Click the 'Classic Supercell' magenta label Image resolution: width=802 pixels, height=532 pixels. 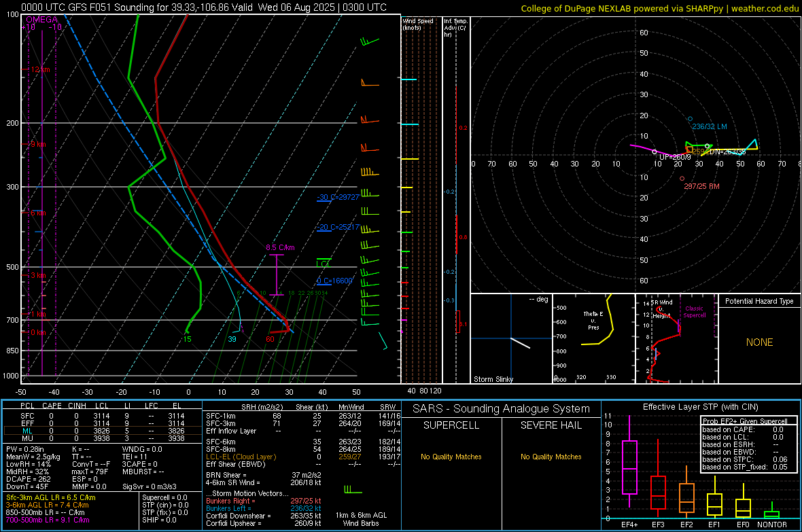click(x=695, y=312)
